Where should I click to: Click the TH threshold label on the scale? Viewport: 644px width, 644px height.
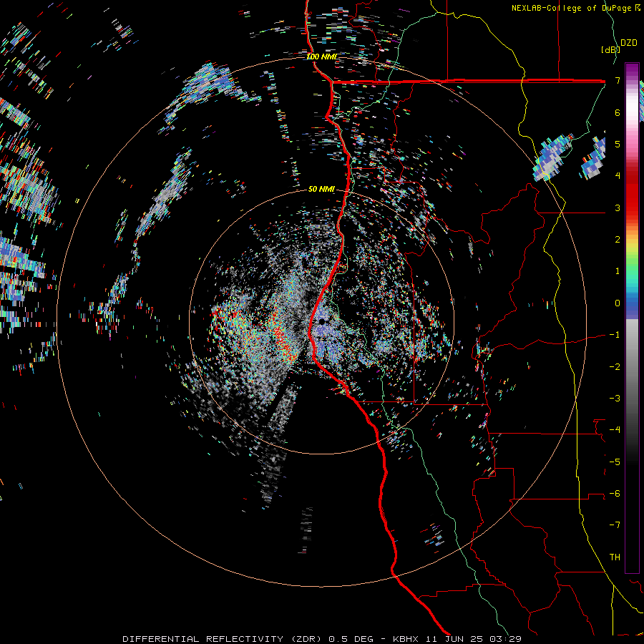[615, 557]
